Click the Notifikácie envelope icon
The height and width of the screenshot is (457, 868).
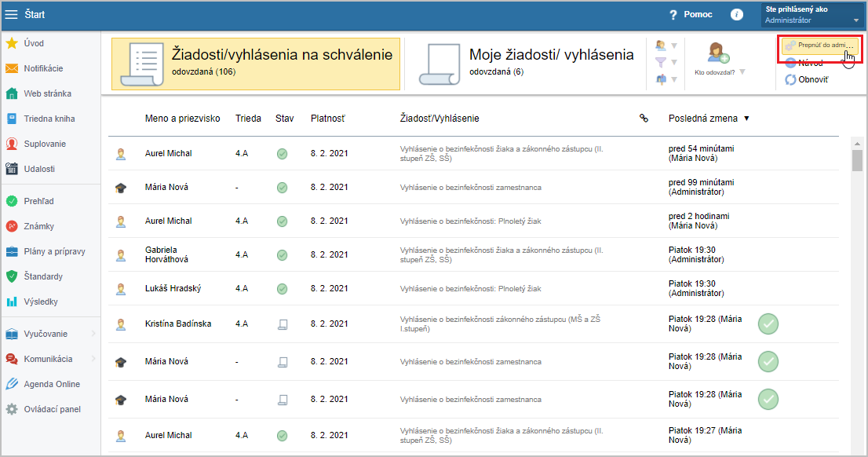pyautogui.click(x=12, y=68)
